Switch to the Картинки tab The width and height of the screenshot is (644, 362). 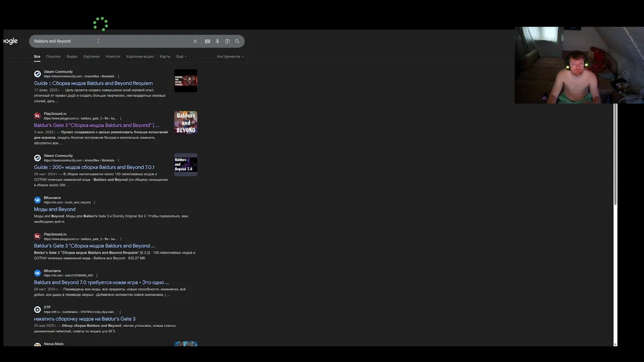[92, 56]
